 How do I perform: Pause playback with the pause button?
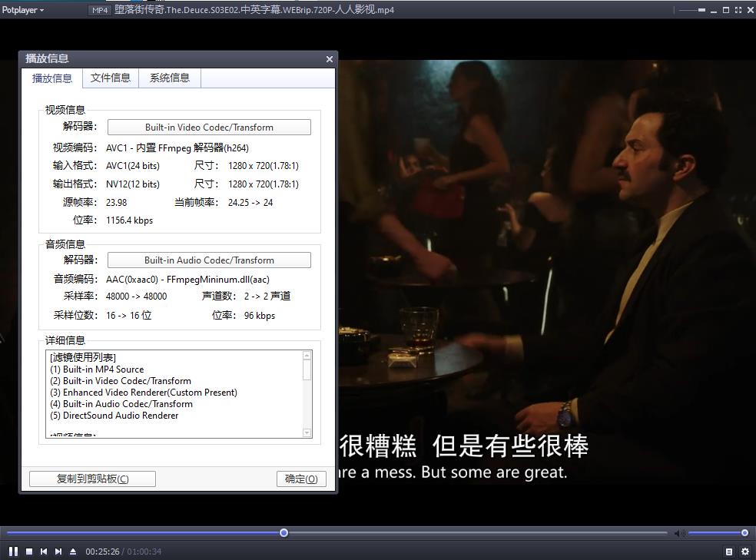tap(13, 552)
